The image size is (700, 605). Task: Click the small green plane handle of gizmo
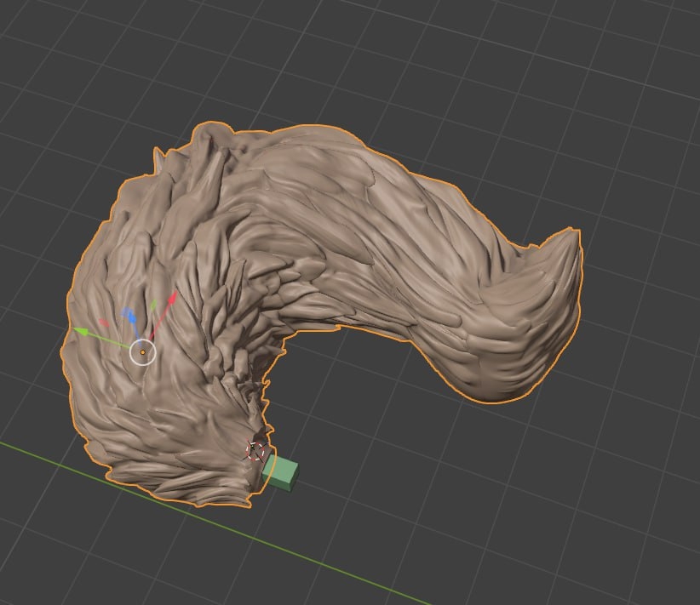tap(153, 305)
